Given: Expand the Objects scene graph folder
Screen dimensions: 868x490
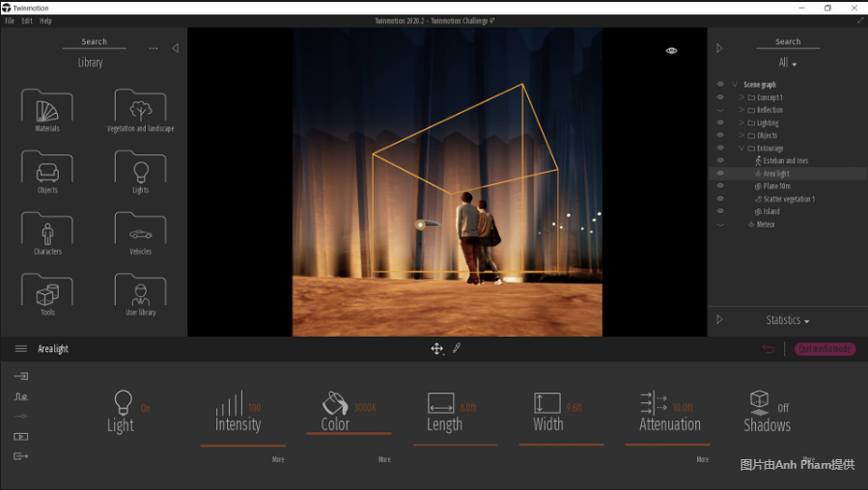Looking at the screenshot, I should click(x=742, y=135).
